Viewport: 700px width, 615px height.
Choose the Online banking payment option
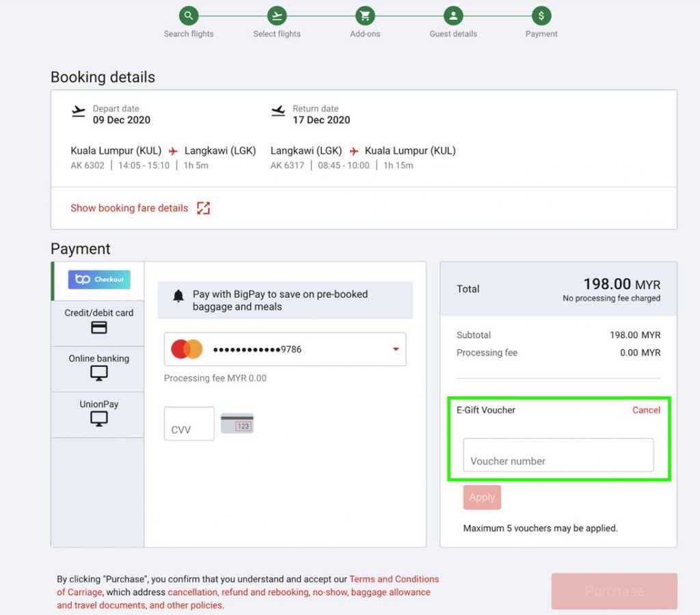[x=98, y=368]
